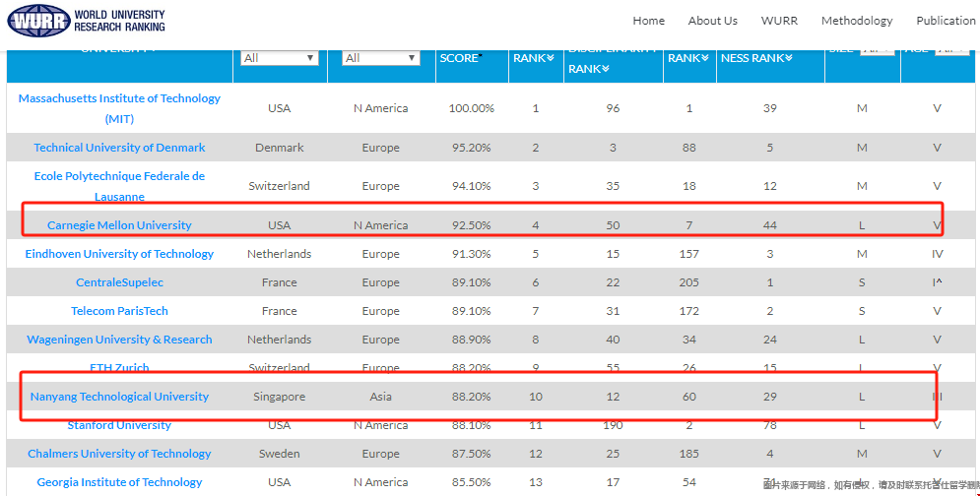Open the Methodology menu item
This screenshot has height=496, width=980.
857,21
